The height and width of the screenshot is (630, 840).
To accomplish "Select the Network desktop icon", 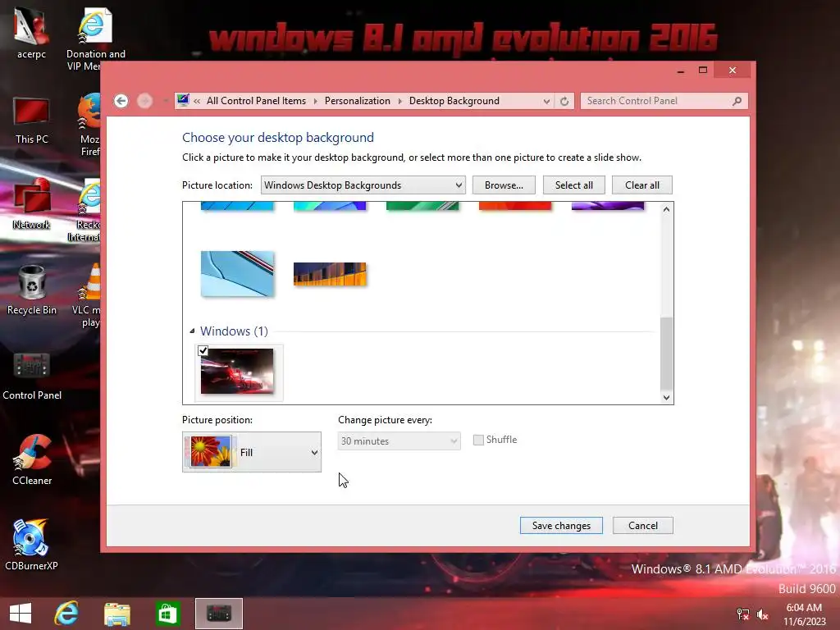I will tap(32, 204).
